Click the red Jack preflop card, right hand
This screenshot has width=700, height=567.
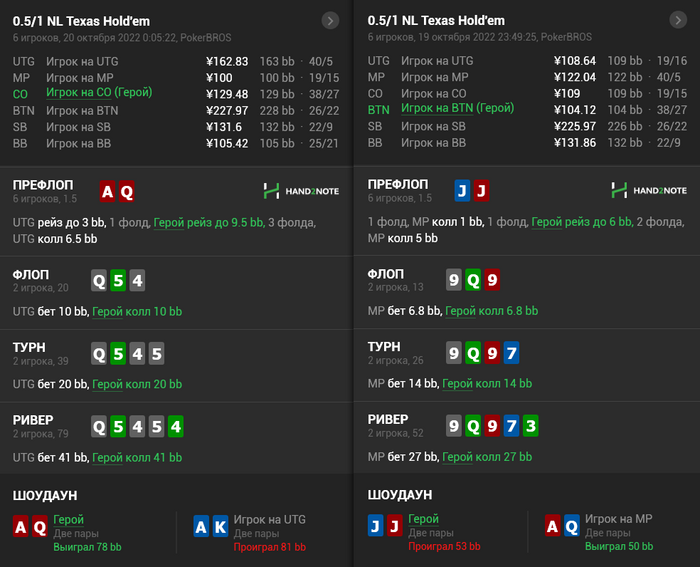482,191
